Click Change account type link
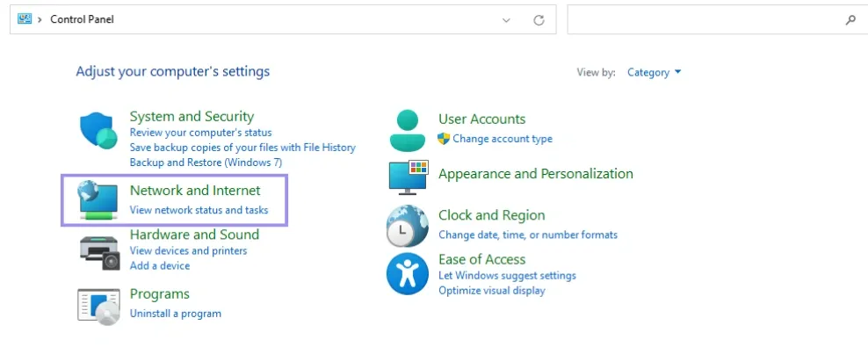This screenshot has height=347, width=868. click(503, 139)
